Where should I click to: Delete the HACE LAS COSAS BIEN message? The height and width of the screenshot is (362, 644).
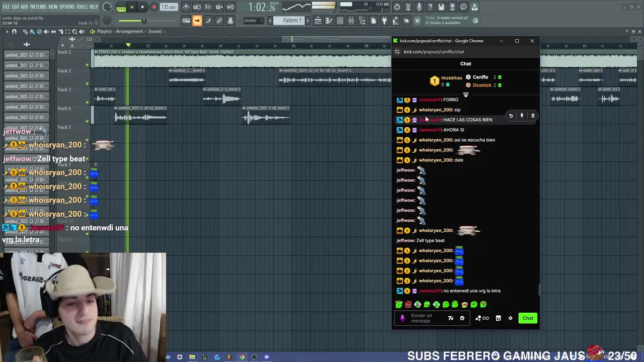pyautogui.click(x=533, y=116)
